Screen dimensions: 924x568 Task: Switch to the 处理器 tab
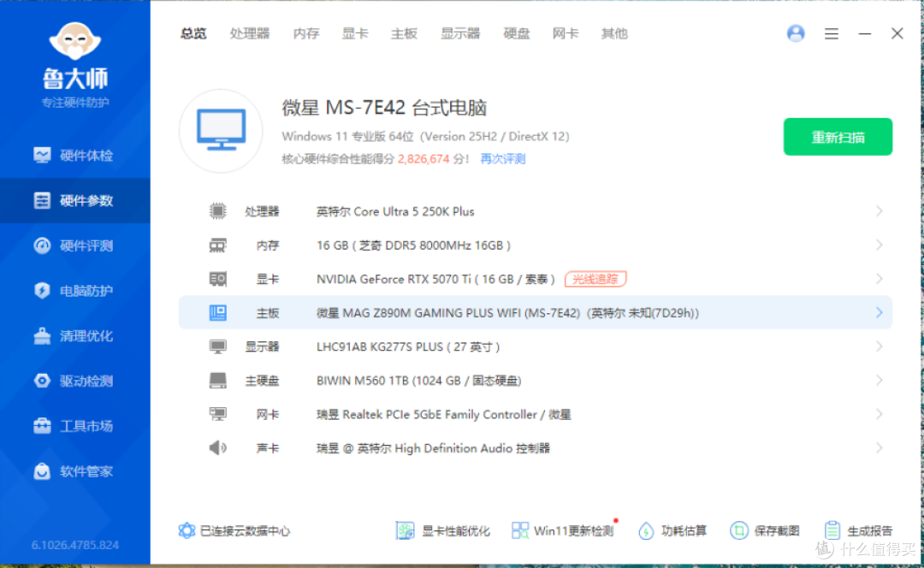click(x=250, y=33)
